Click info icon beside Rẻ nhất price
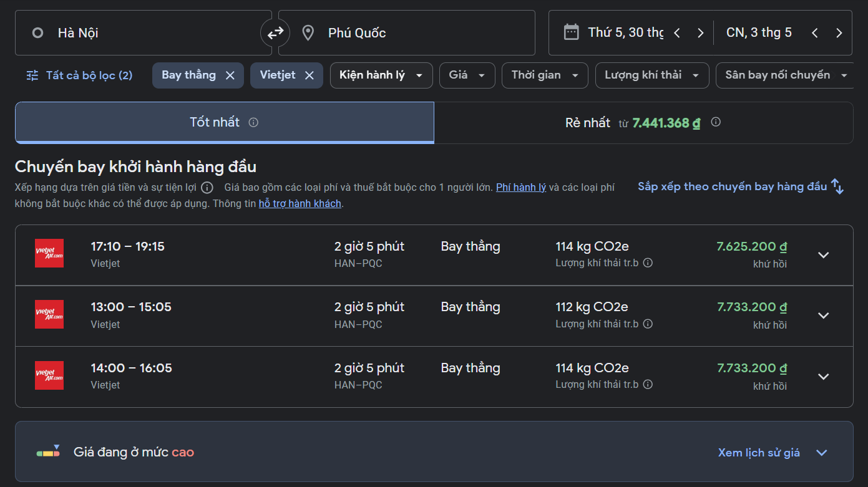This screenshot has height=487, width=868. pyautogui.click(x=716, y=122)
